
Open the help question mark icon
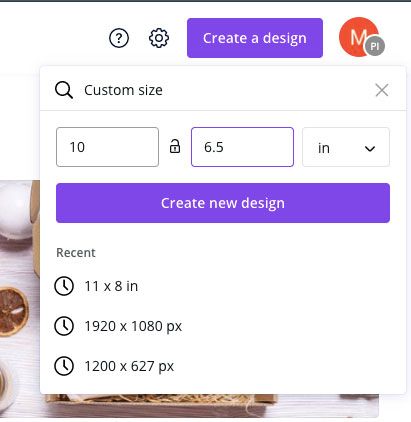tap(119, 38)
